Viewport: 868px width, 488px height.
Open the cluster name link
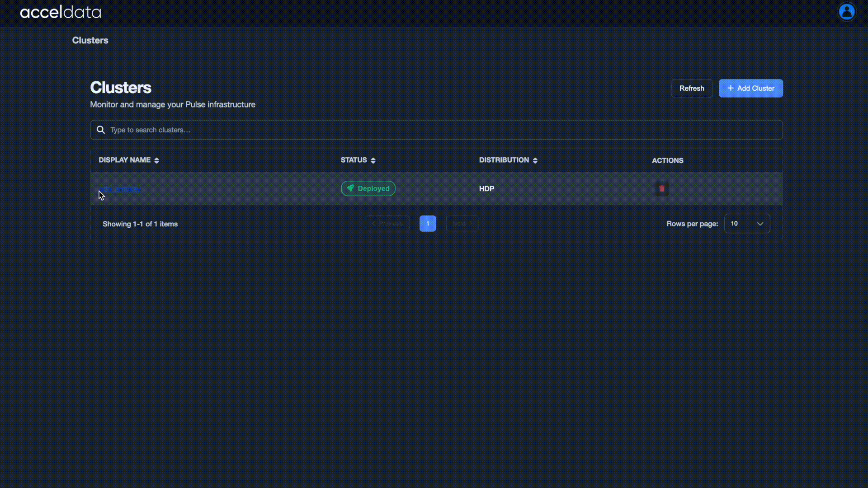tap(120, 188)
